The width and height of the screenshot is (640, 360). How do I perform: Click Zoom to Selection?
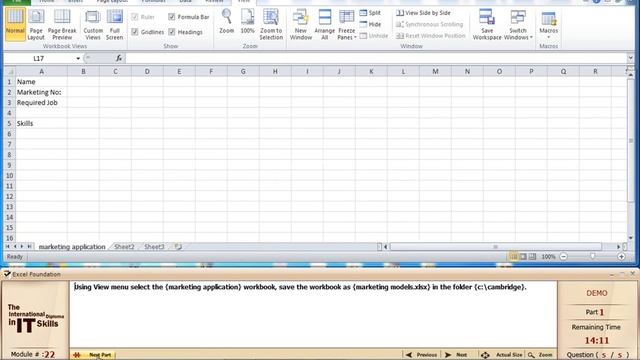(271, 24)
